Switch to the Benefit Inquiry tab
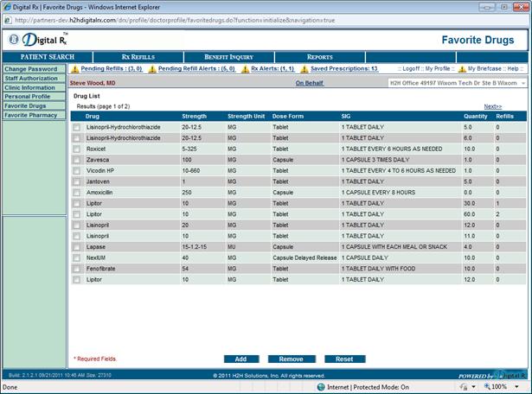This screenshot has width=532, height=394. pos(228,57)
